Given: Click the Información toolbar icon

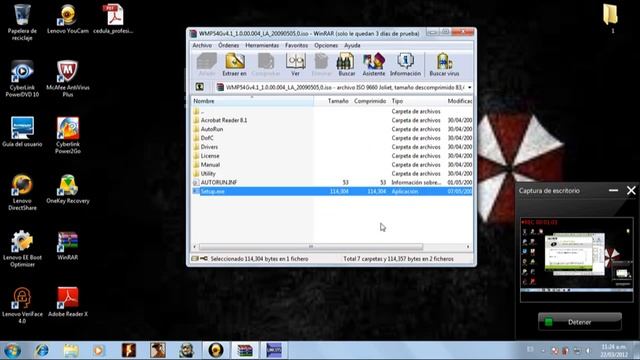Looking at the screenshot, I should click(x=405, y=64).
